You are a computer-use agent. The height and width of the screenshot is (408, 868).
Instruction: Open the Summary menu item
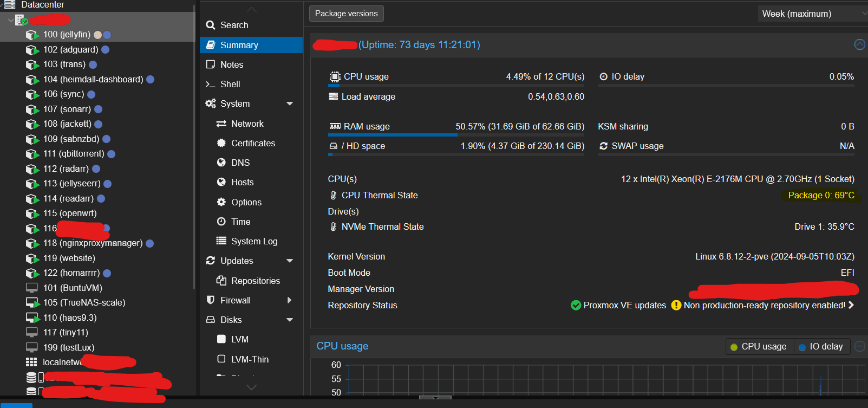[x=251, y=45]
